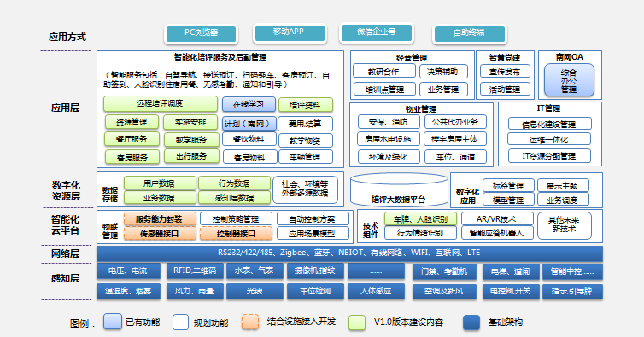Click the 在线学习 module
Image resolution: width=644 pixels, height=337 pixels.
click(249, 104)
